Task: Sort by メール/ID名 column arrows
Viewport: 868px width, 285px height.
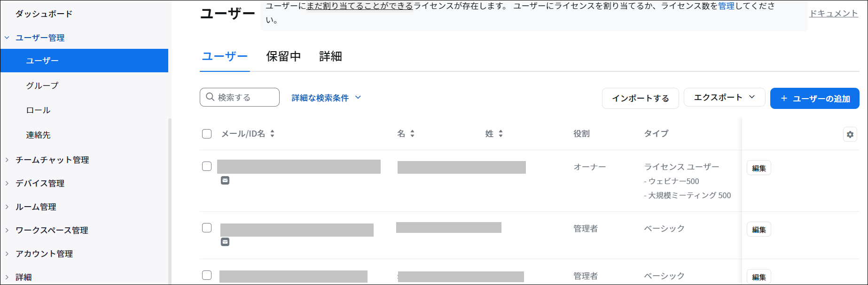Action: click(x=272, y=134)
